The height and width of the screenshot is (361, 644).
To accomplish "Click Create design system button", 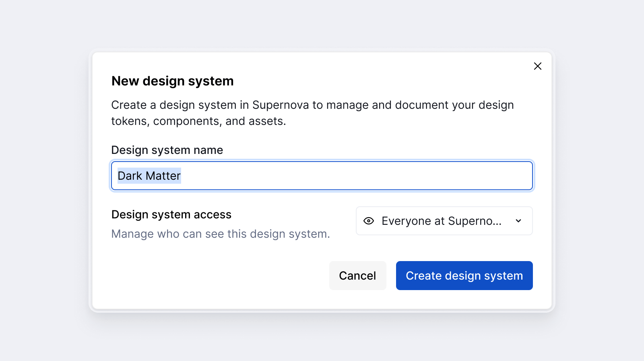I will coord(464,276).
